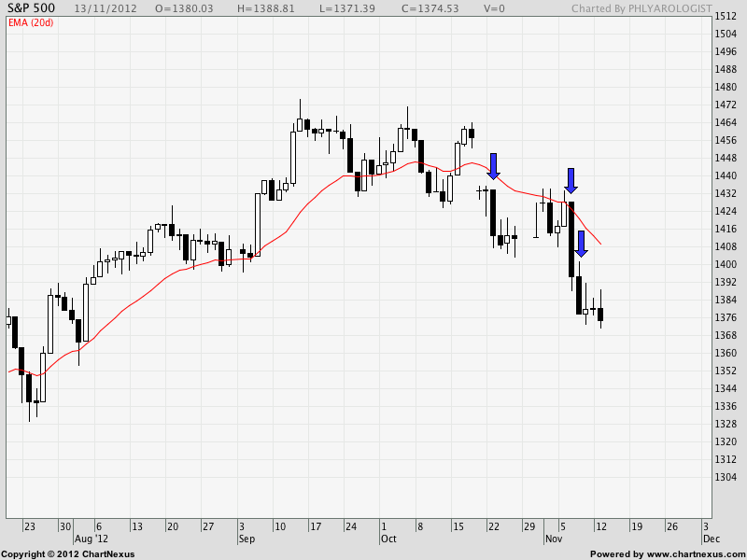Click the volume V=0 value
Screen dimensions: 747x560
coord(495,9)
